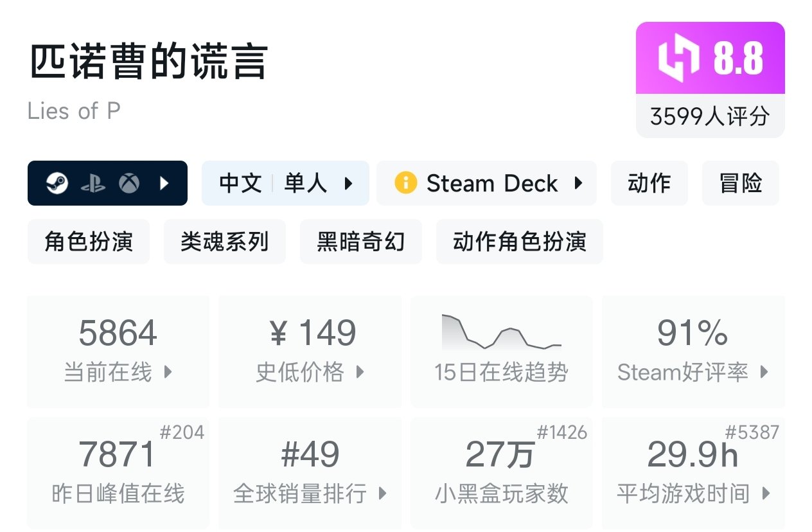Screen dimensions: 812x532
Task: Open 全球销量排行 ranking details
Action: [382, 493]
